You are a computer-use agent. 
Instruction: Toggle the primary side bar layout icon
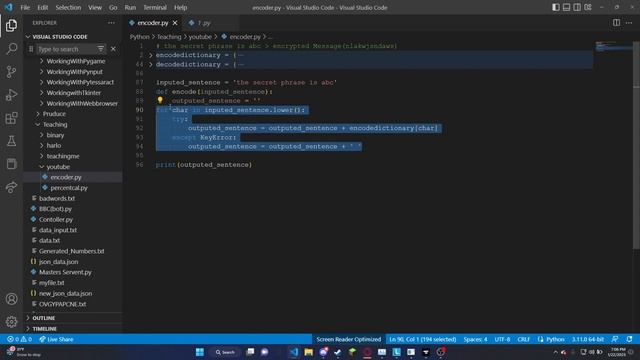(x=556, y=7)
